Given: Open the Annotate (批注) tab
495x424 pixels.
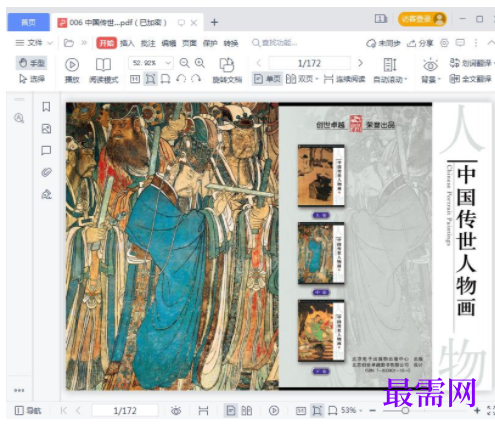Looking at the screenshot, I should click(148, 43).
